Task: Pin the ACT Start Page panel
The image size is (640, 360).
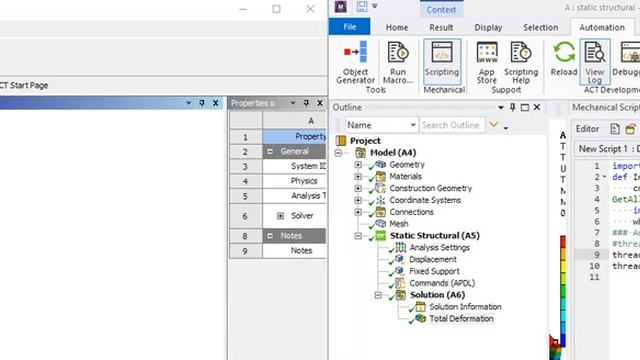Action: (202, 103)
